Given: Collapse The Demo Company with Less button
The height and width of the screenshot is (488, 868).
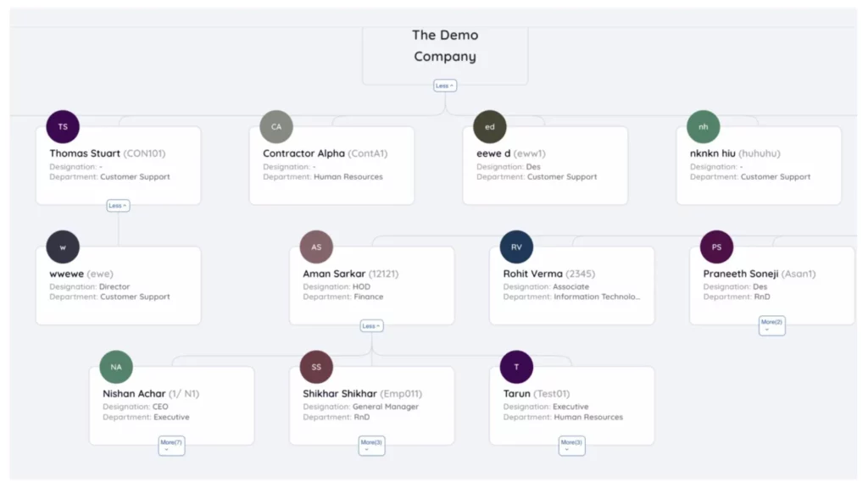Looking at the screenshot, I should (445, 86).
